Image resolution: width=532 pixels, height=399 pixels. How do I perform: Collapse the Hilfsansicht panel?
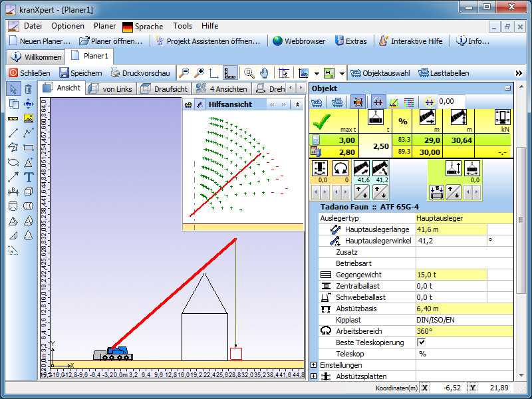(x=297, y=104)
